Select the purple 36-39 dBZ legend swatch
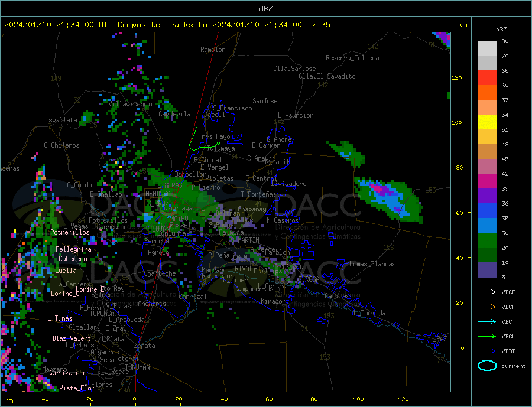Image resolution: width=532 pixels, height=407 pixels. pos(487,196)
